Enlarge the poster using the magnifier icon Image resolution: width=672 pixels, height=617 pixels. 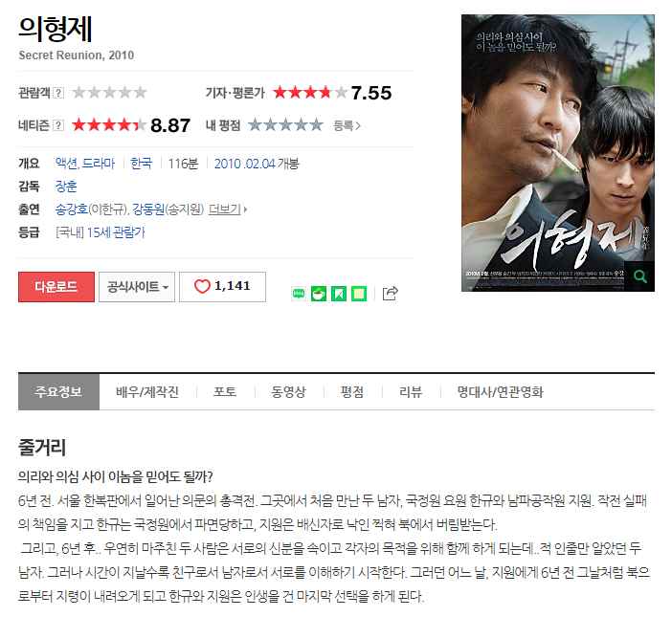639,276
